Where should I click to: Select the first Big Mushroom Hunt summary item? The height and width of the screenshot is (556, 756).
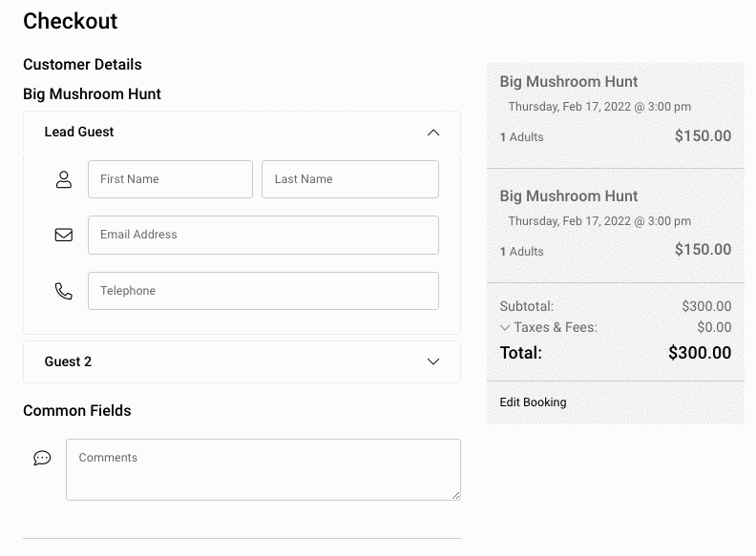point(616,115)
